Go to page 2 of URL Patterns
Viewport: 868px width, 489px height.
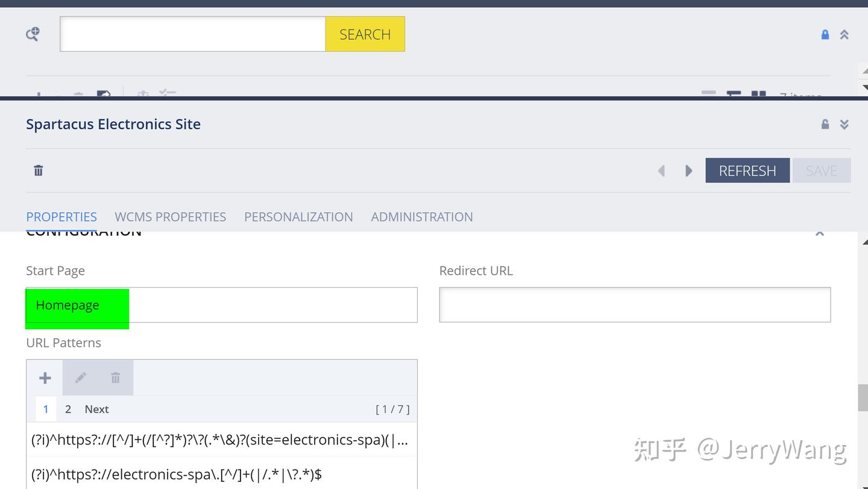pyautogui.click(x=68, y=409)
